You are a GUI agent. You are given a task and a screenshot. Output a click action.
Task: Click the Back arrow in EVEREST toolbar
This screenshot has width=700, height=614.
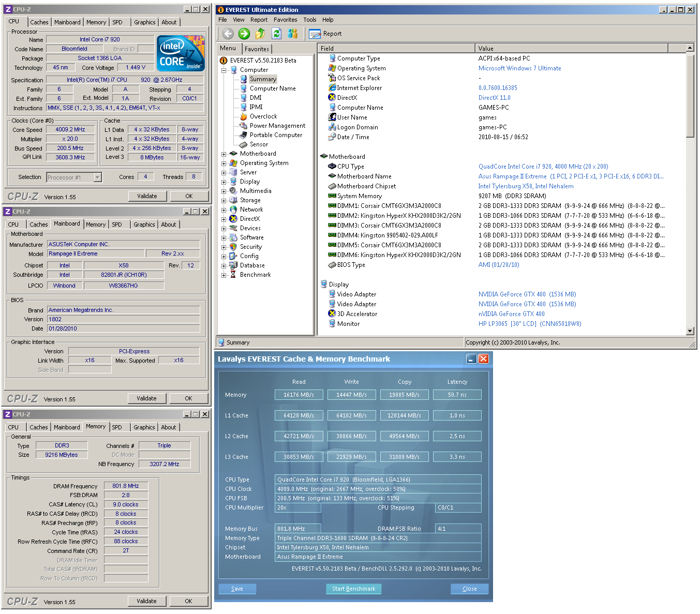tap(228, 34)
